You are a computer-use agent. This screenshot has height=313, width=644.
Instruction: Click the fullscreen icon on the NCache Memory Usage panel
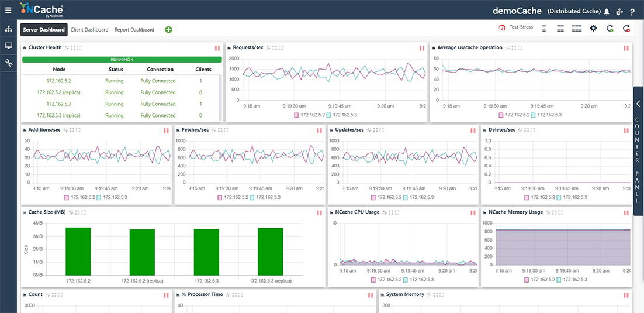pos(560,212)
